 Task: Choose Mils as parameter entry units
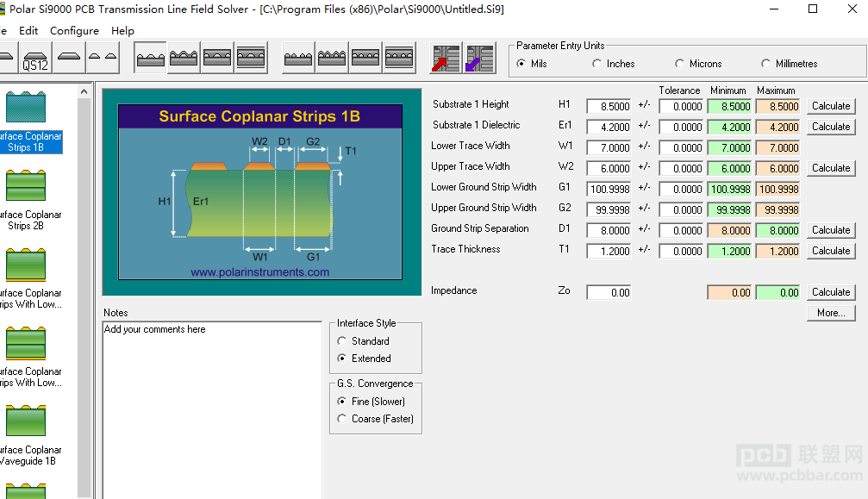point(532,64)
